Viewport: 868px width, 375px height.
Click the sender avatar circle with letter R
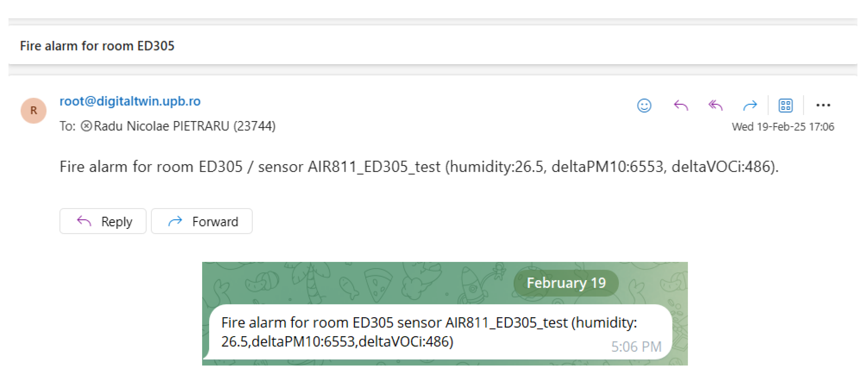[33, 110]
